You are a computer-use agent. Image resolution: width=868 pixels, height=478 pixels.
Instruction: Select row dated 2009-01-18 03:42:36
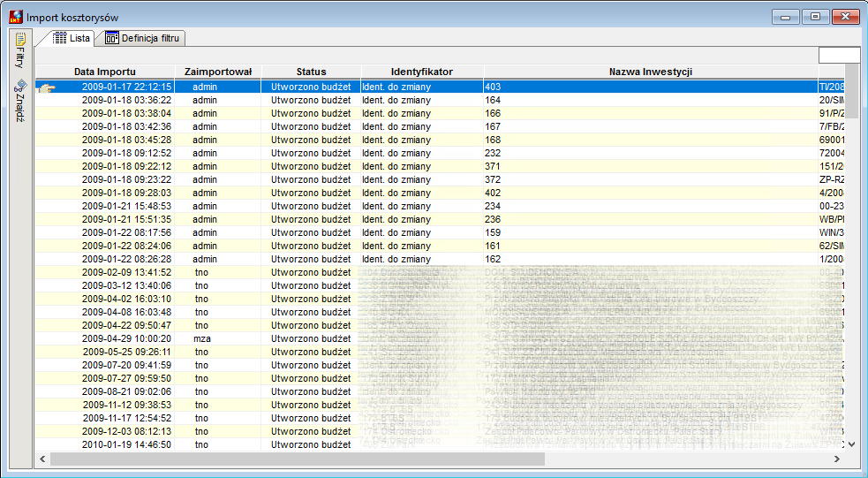click(x=440, y=127)
